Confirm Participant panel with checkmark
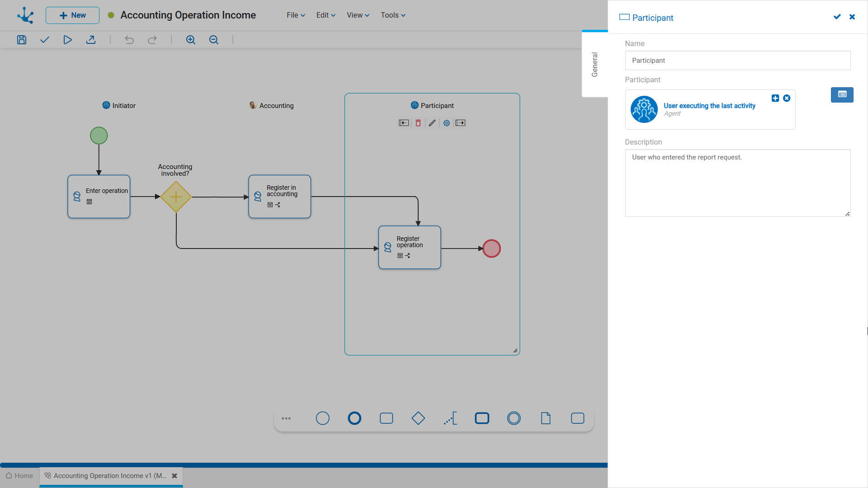868x488 pixels. click(x=837, y=17)
